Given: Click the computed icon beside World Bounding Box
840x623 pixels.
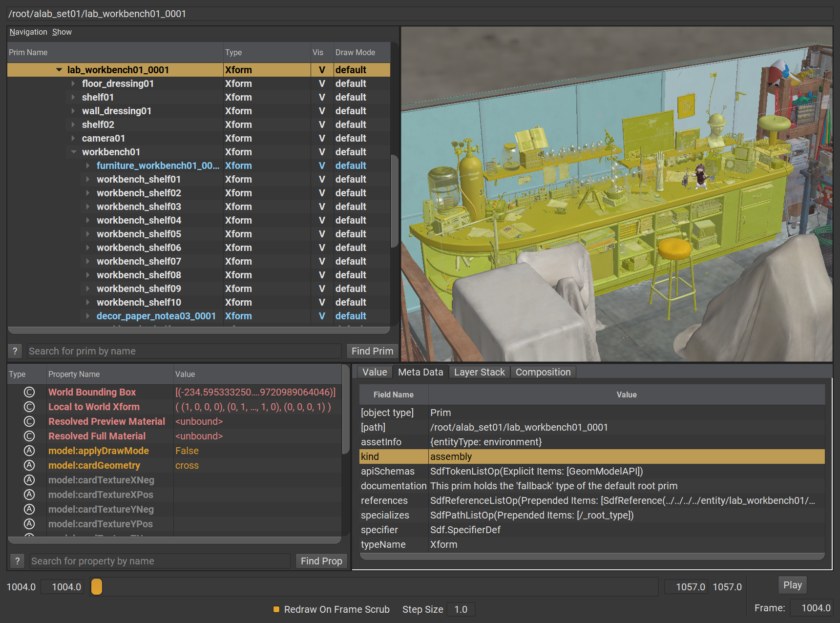Looking at the screenshot, I should (29, 392).
